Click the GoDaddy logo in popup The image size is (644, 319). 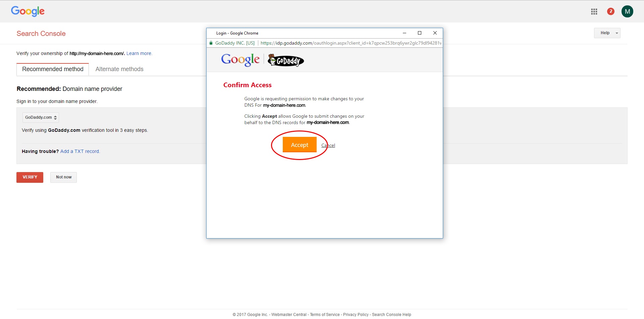[286, 60]
